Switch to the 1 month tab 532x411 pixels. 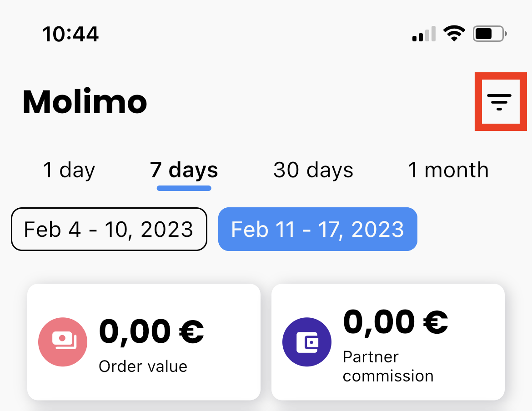[x=448, y=170]
